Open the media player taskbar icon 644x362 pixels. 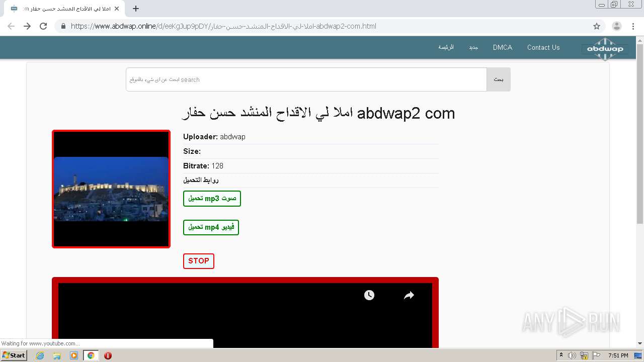(x=74, y=355)
